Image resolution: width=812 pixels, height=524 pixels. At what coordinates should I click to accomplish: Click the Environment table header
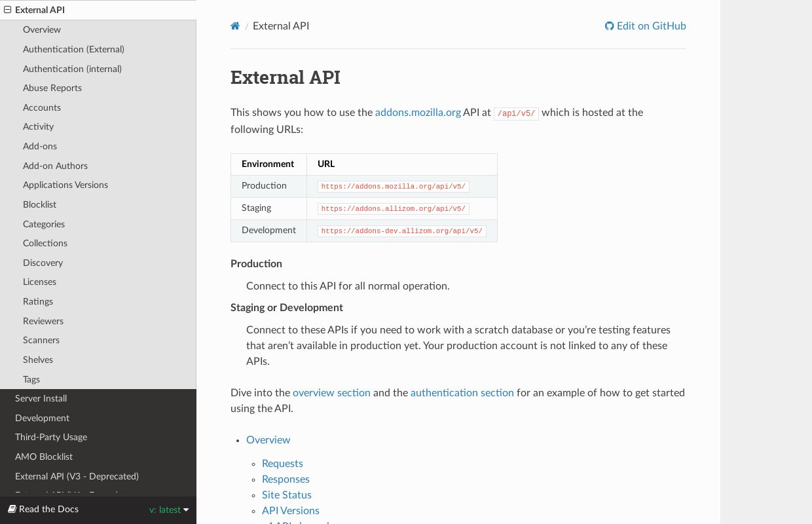tap(268, 164)
